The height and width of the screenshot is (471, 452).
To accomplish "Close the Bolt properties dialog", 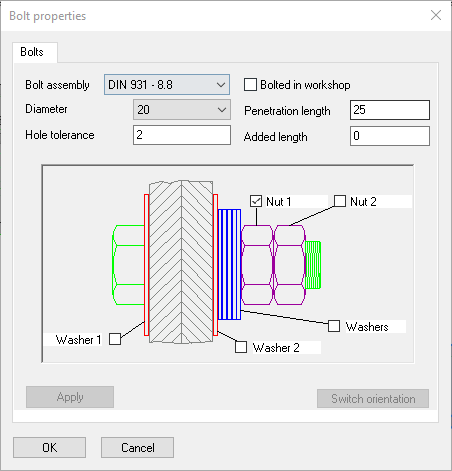I will pos(436,15).
